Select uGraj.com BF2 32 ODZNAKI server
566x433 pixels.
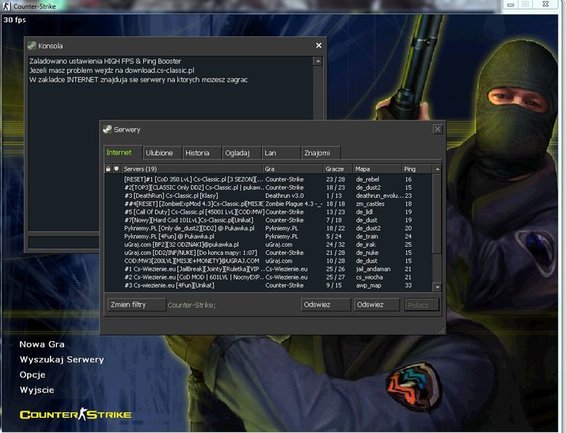coord(268,245)
